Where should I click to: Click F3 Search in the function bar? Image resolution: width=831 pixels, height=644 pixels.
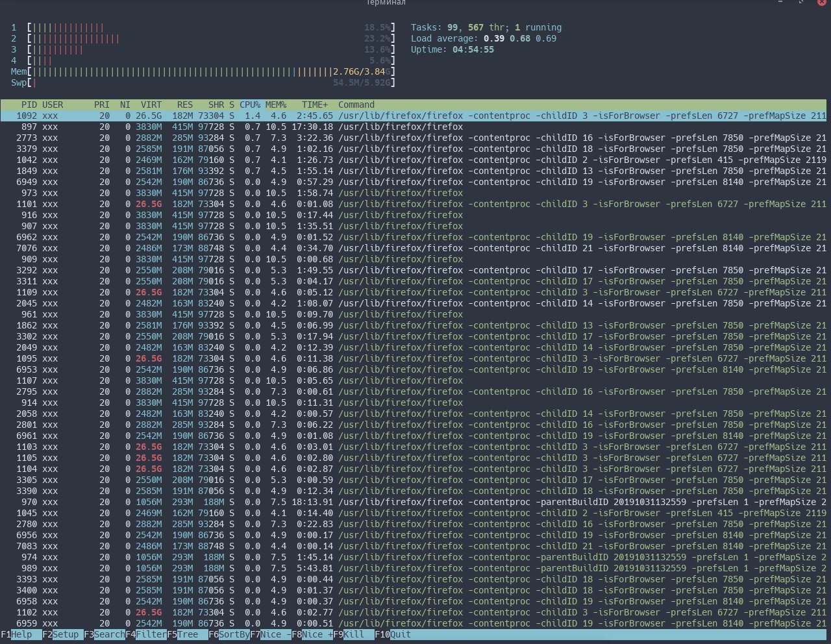tap(105, 634)
